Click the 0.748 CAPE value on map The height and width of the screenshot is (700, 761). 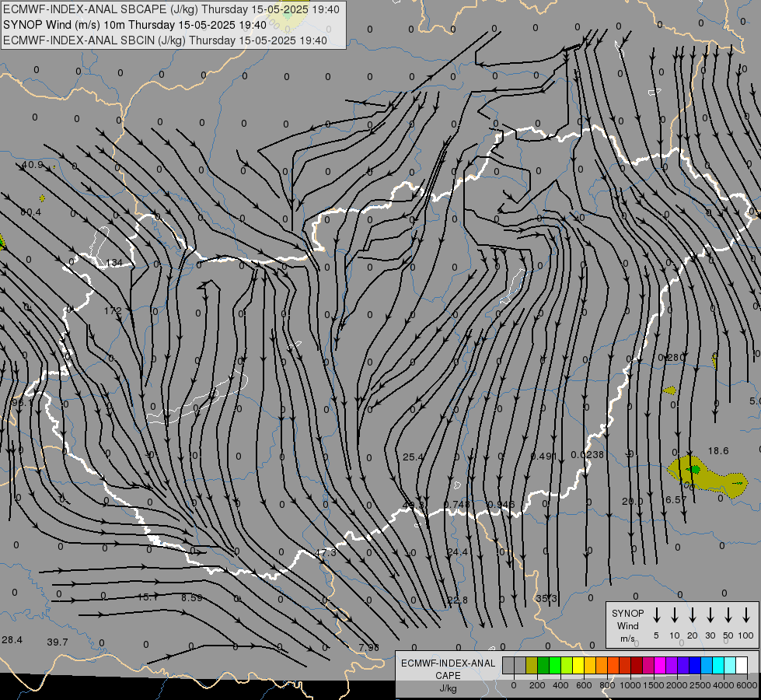pos(457,505)
